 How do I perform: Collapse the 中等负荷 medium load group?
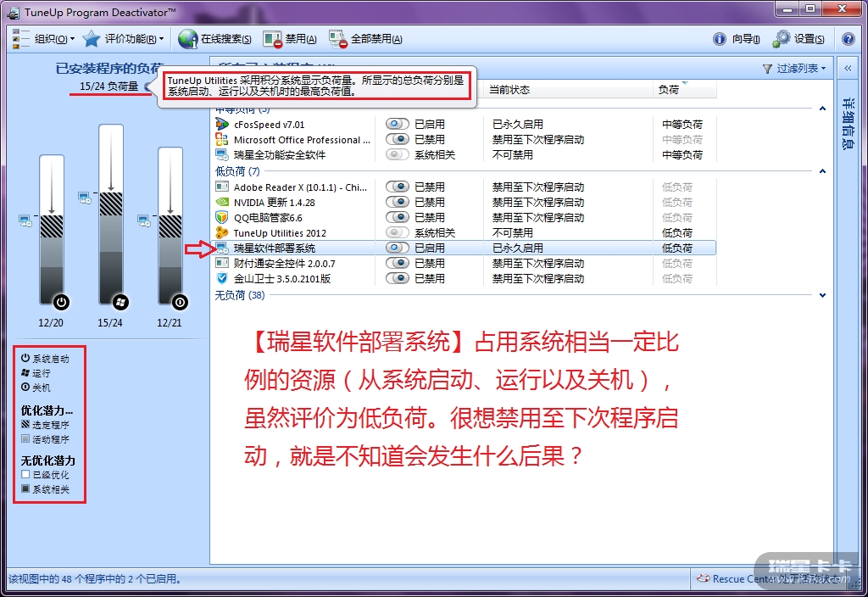click(822, 109)
